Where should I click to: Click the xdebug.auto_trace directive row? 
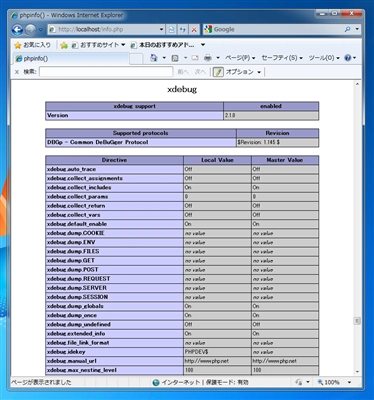coord(182,169)
